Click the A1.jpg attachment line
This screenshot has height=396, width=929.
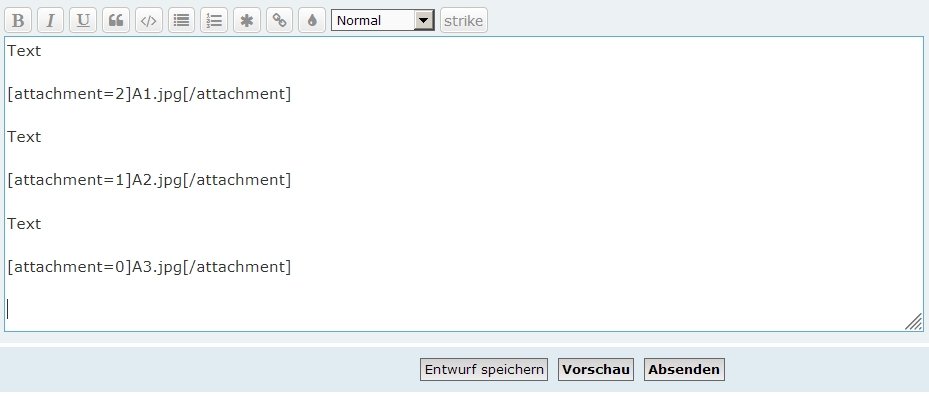point(149,94)
